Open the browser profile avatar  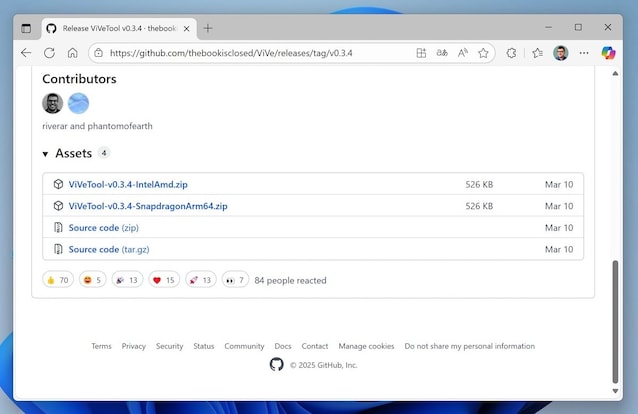click(x=560, y=53)
